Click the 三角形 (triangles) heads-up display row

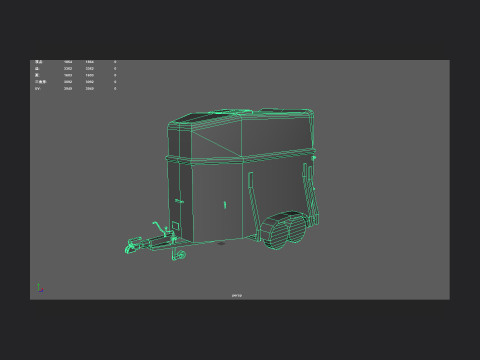[76, 82]
